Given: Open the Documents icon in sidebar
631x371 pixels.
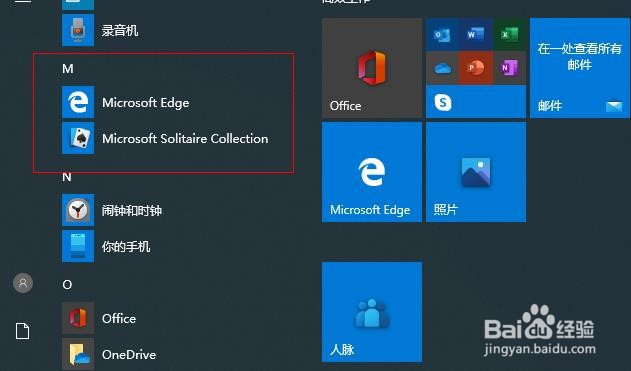Looking at the screenshot, I should (23, 331).
